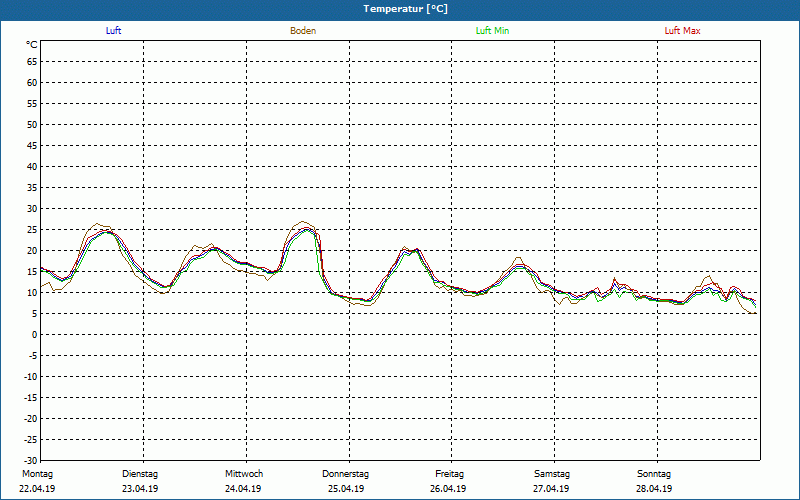Click the -10 value on temperature axis

click(31, 377)
